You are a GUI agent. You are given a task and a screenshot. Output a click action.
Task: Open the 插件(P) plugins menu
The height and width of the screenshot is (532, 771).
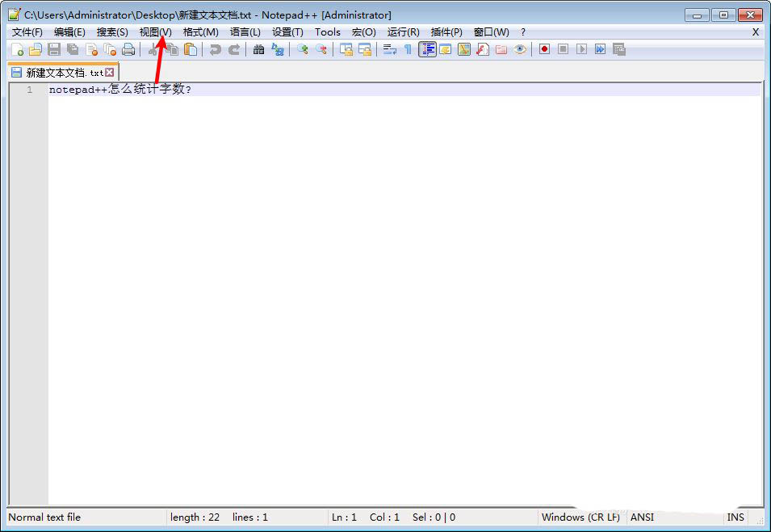(x=446, y=31)
